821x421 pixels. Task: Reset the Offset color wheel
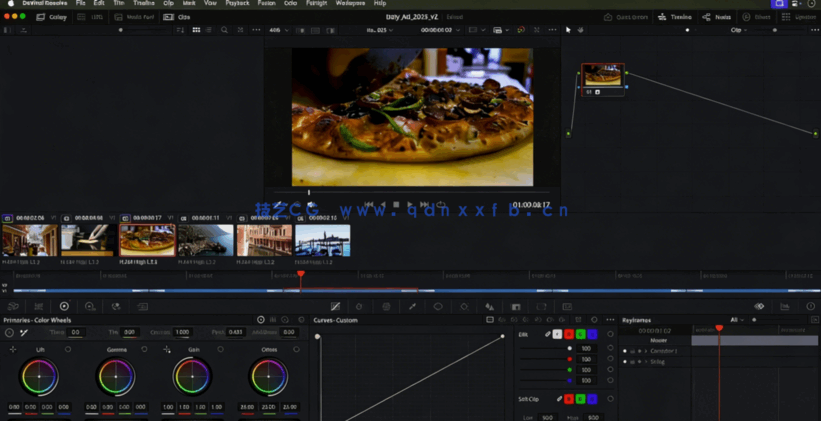296,349
